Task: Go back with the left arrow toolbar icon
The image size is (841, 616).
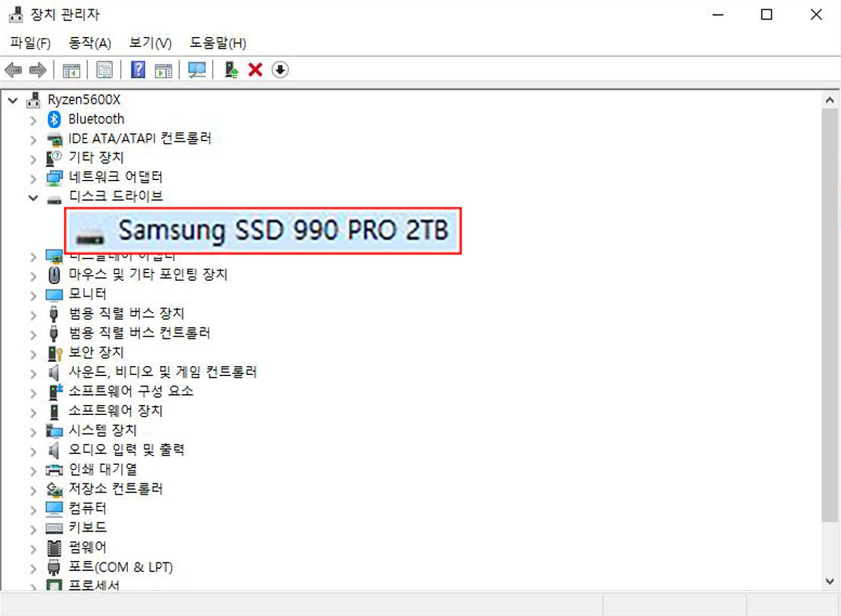Action: pyautogui.click(x=13, y=69)
